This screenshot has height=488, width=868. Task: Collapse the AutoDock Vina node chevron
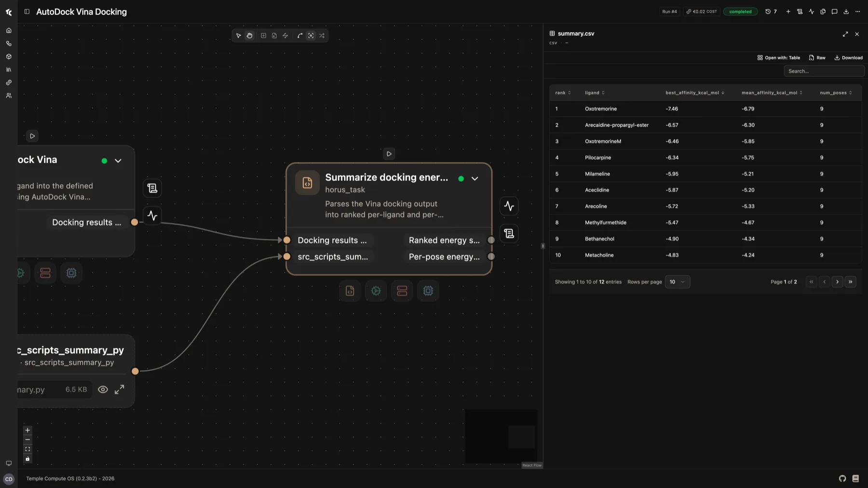(x=118, y=161)
